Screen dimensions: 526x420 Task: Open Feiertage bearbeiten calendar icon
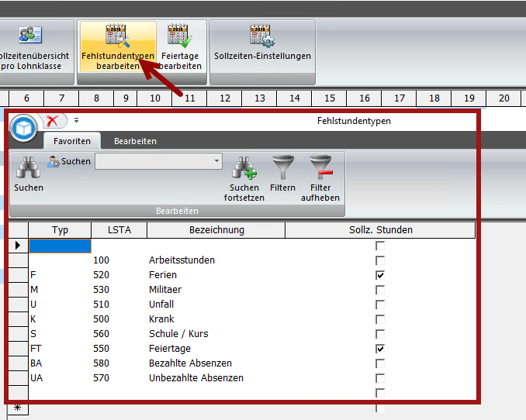coord(181,36)
